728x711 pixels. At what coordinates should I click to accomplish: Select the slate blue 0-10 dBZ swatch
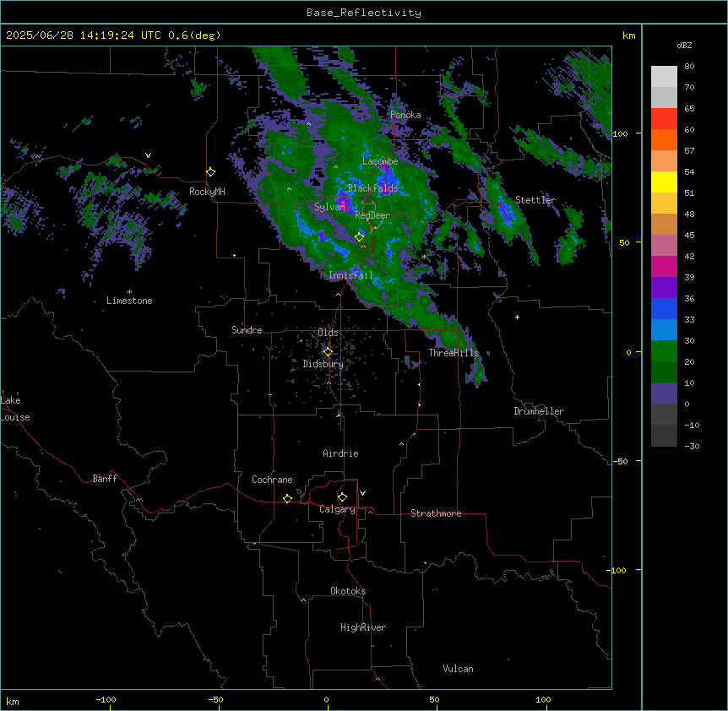click(x=664, y=393)
